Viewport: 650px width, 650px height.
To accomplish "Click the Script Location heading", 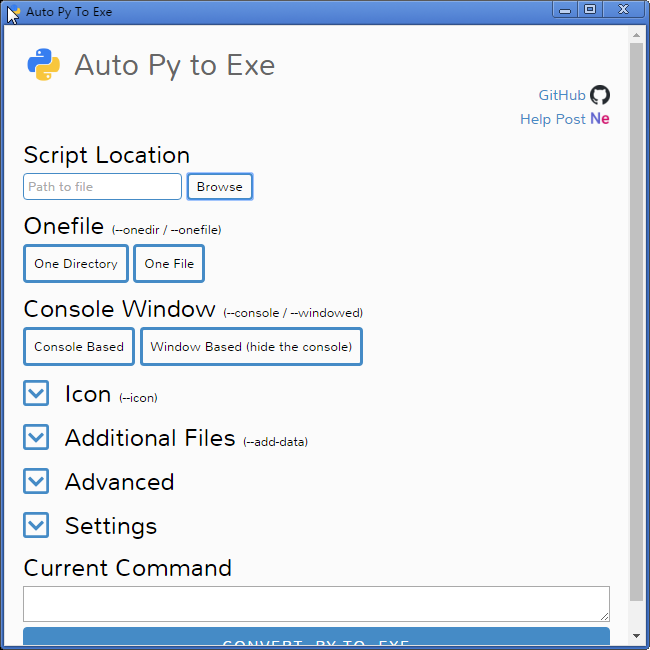I will 107,155.
